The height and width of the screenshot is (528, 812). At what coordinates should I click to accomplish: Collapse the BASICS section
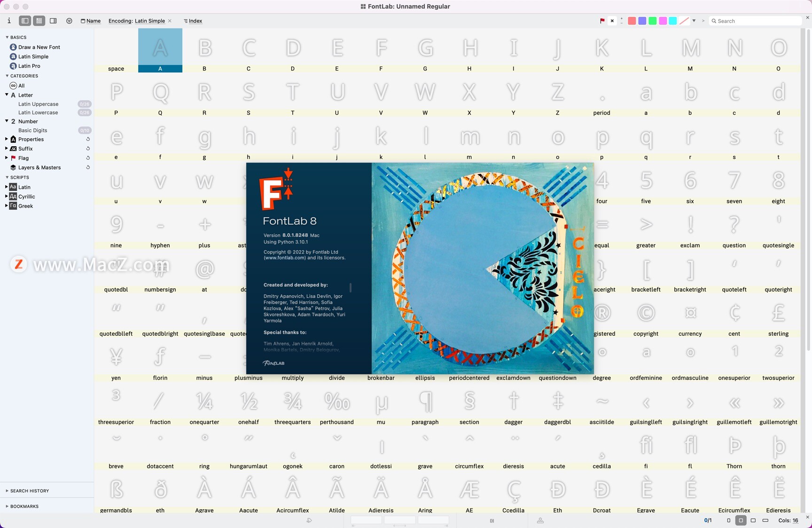pos(7,37)
